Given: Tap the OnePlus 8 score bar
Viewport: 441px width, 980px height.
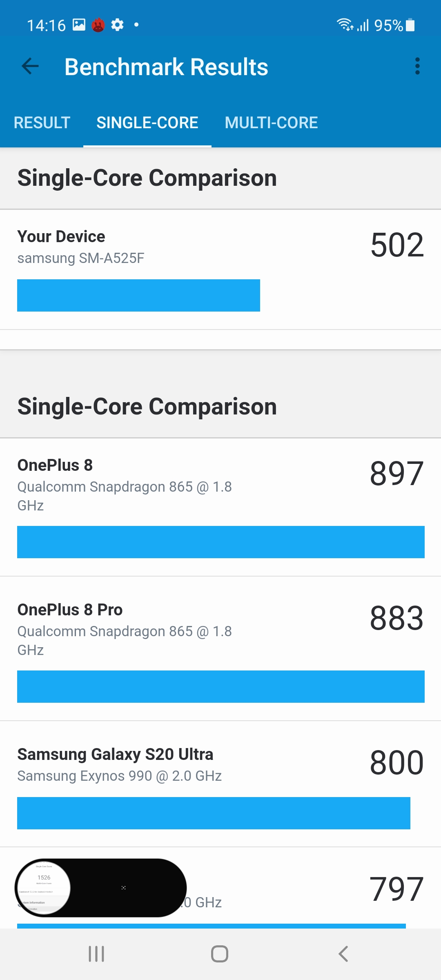Looking at the screenshot, I should tap(220, 542).
